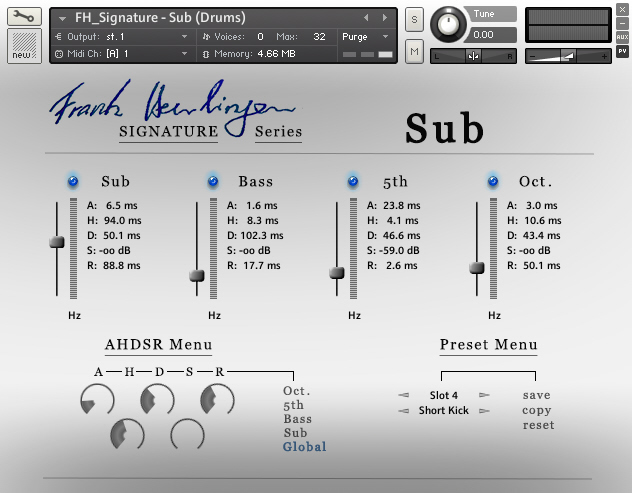The height and width of the screenshot is (493, 632).
Task: Click the Tune knob
Action: click(449, 22)
